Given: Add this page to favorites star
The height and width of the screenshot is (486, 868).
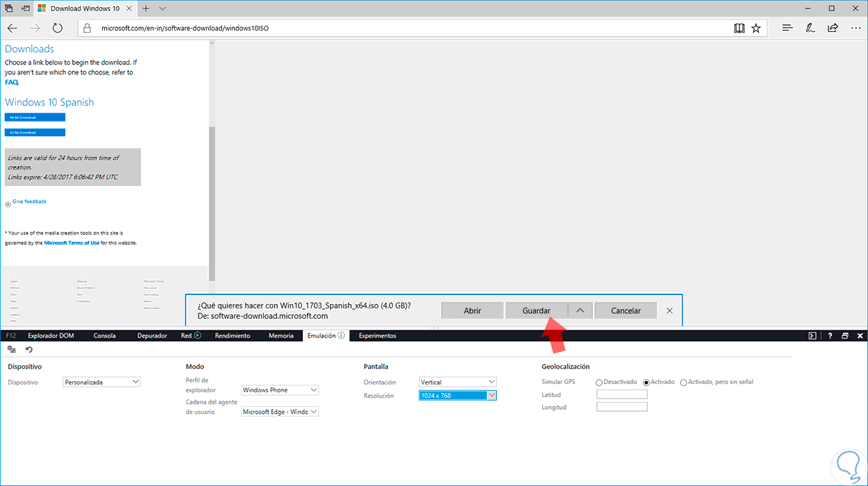Looking at the screenshot, I should pos(756,28).
